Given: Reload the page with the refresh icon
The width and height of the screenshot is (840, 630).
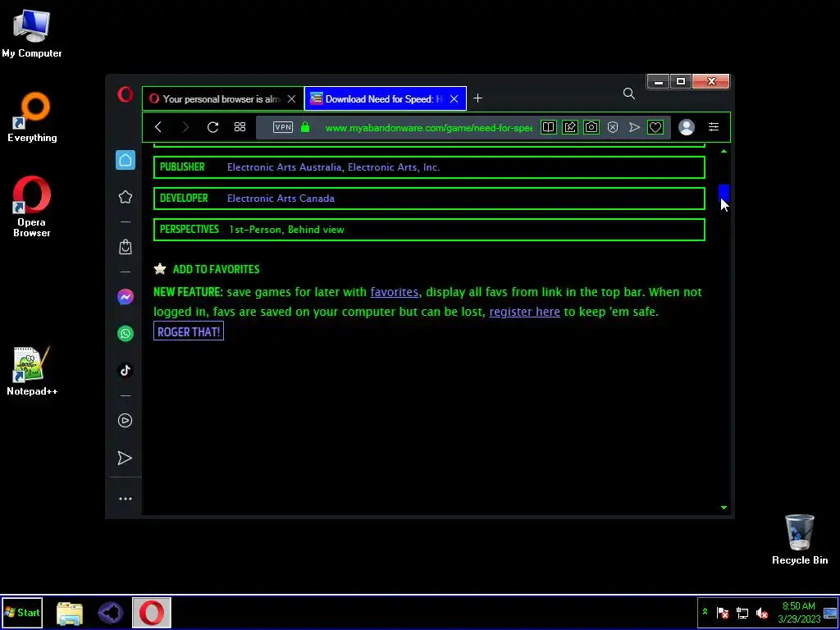Looking at the screenshot, I should [x=212, y=127].
